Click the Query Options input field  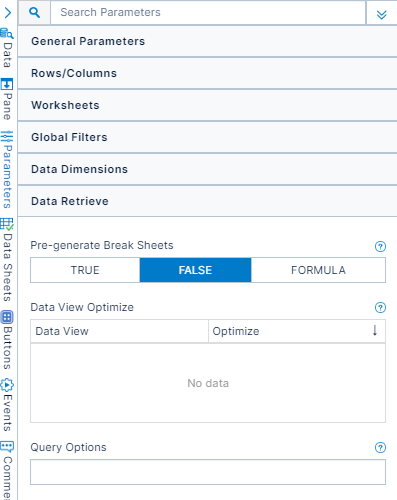point(208,472)
